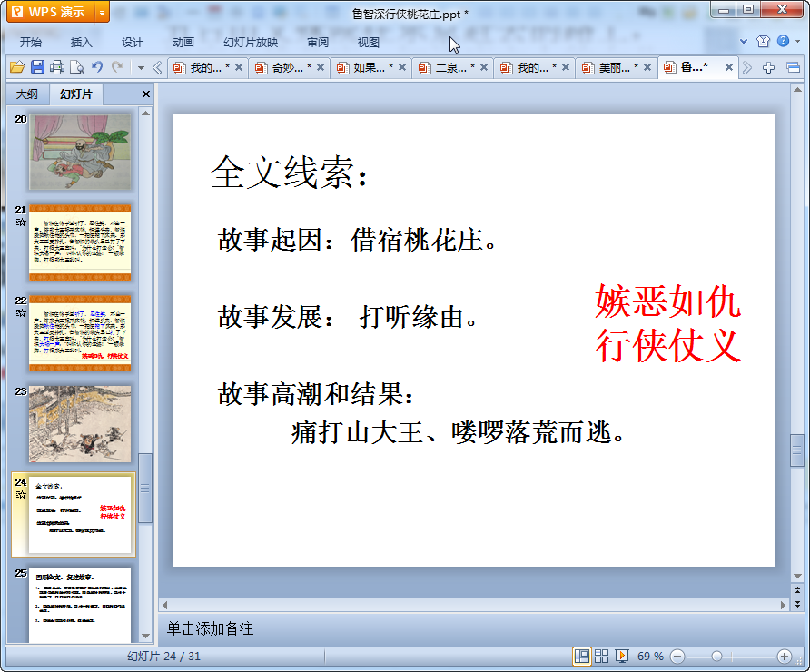Add a new document tab with plus icon
Image resolution: width=810 pixels, height=672 pixels.
768,67
